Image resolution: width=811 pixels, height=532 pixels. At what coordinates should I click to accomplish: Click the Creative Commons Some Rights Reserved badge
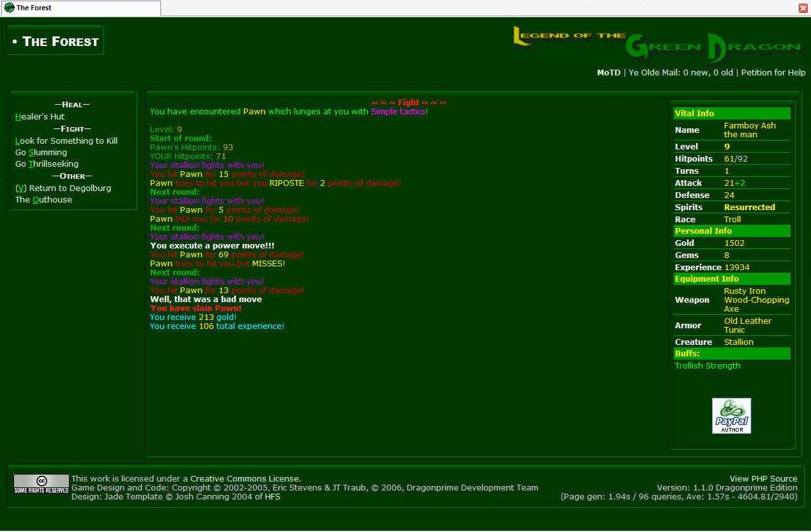pos(41,484)
